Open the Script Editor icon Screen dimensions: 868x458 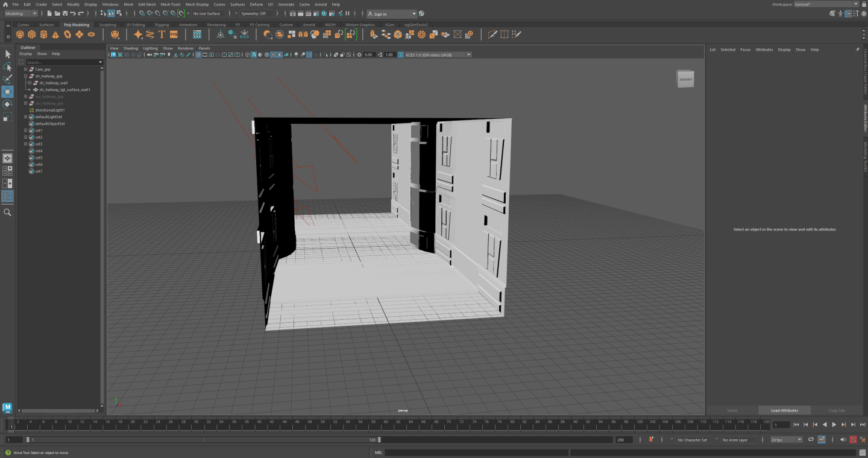pos(863,453)
